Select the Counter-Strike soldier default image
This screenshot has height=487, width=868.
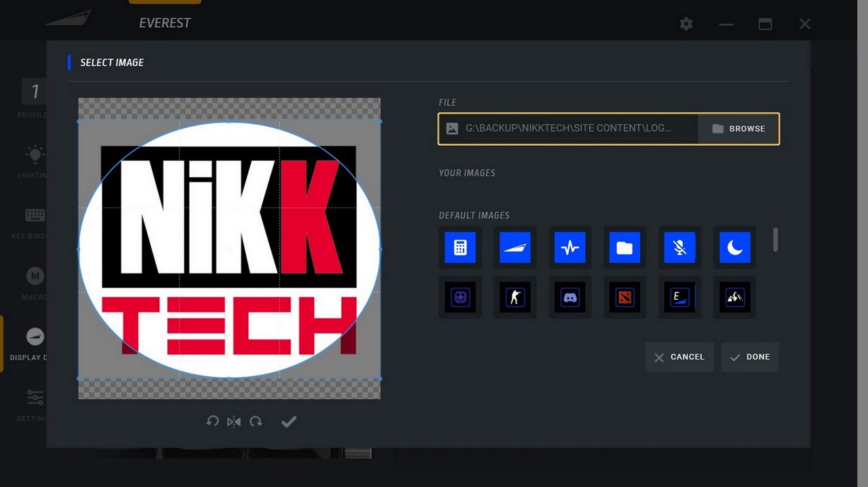(x=515, y=297)
